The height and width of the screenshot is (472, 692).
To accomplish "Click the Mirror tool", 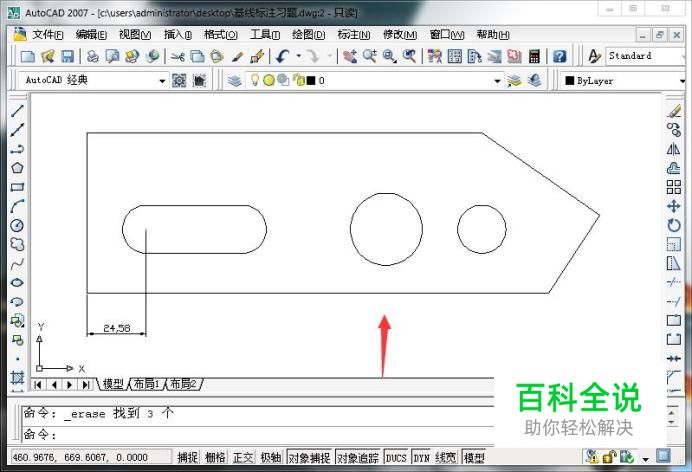I will point(673,149).
